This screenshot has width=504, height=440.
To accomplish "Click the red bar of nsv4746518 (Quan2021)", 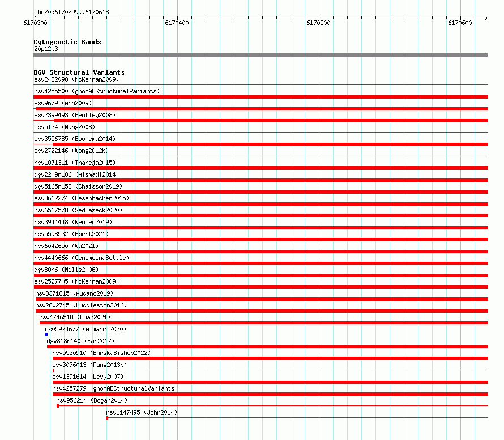I will pyautogui.click(x=264, y=323).
